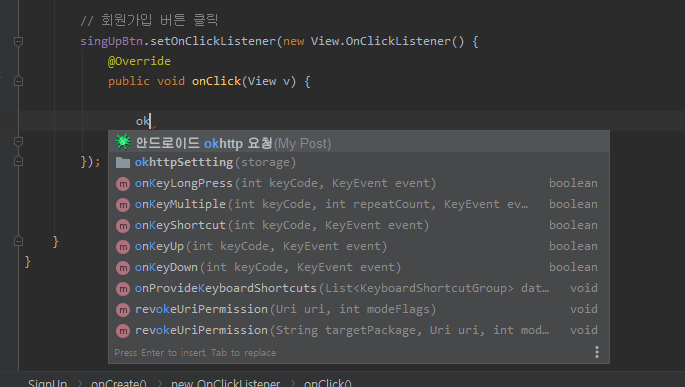Go to new OnClickListener breadcrumb
The image size is (685, 387).
(225, 383)
